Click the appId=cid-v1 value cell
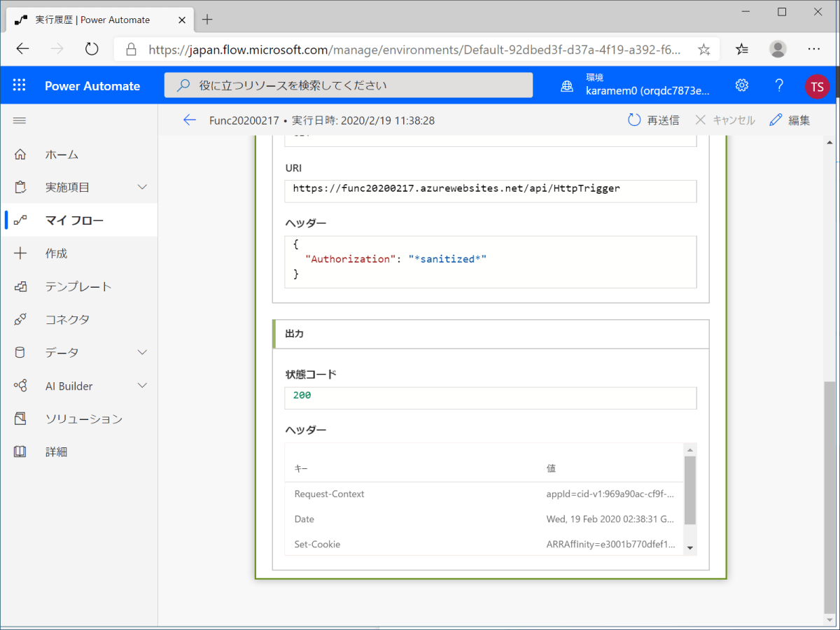 pos(610,494)
